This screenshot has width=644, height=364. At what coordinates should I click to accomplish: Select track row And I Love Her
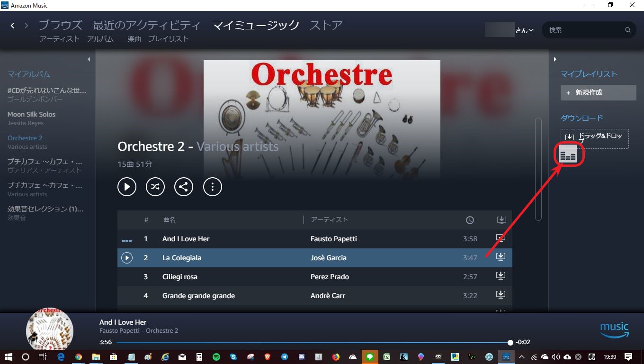(315, 239)
